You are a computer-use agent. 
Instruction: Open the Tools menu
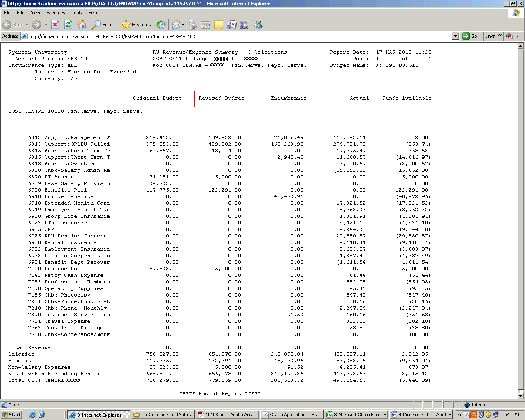click(76, 13)
